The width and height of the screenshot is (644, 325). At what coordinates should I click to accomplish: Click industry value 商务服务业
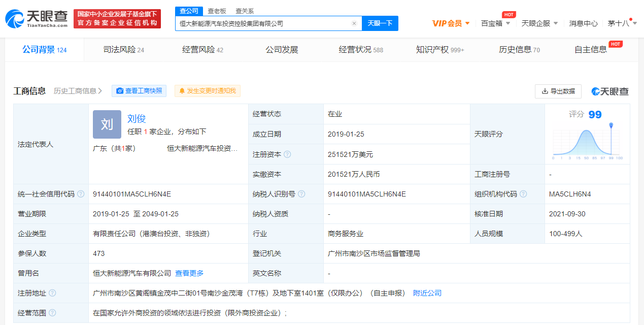point(346,234)
